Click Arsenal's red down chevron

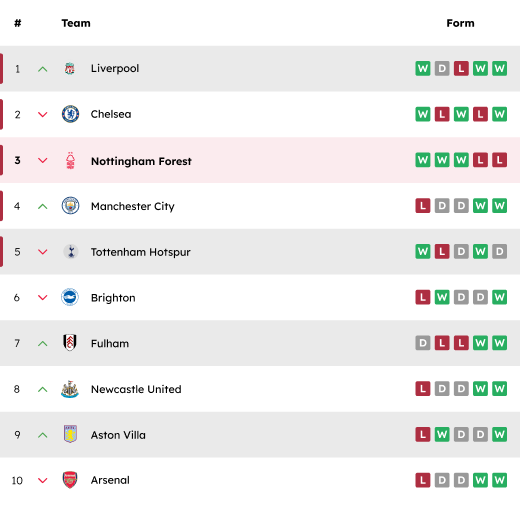tap(43, 480)
